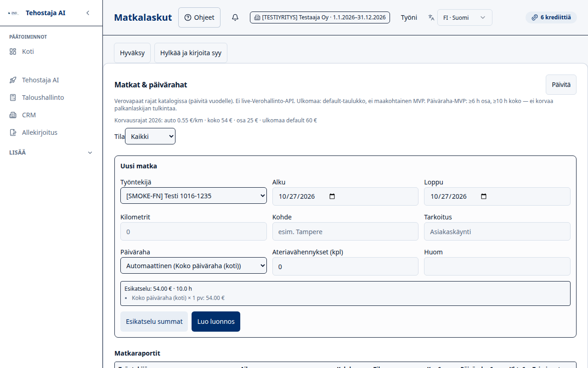Click the Koti grid icon
Image resolution: width=588 pixels, height=368 pixels.
13,52
